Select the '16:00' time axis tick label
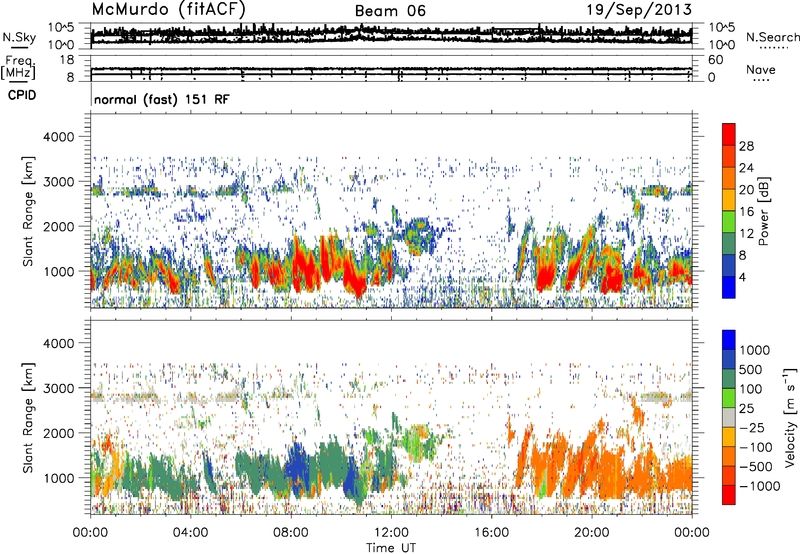 pyautogui.click(x=491, y=533)
